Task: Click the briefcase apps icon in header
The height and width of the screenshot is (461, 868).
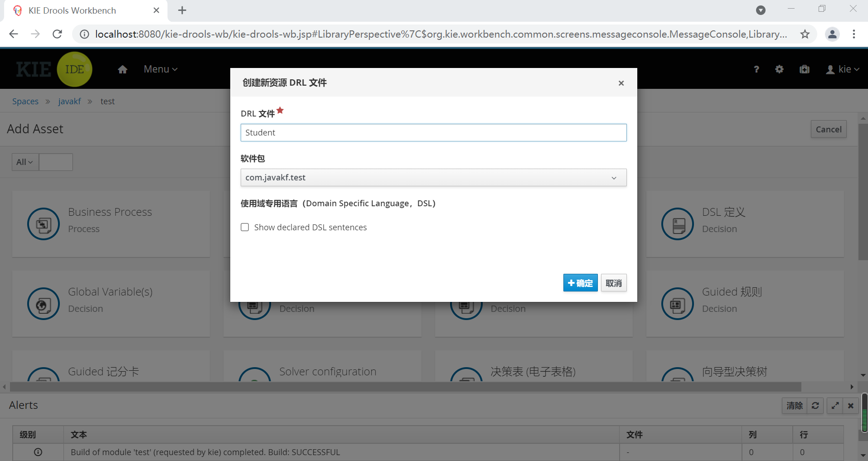Action: tap(805, 69)
